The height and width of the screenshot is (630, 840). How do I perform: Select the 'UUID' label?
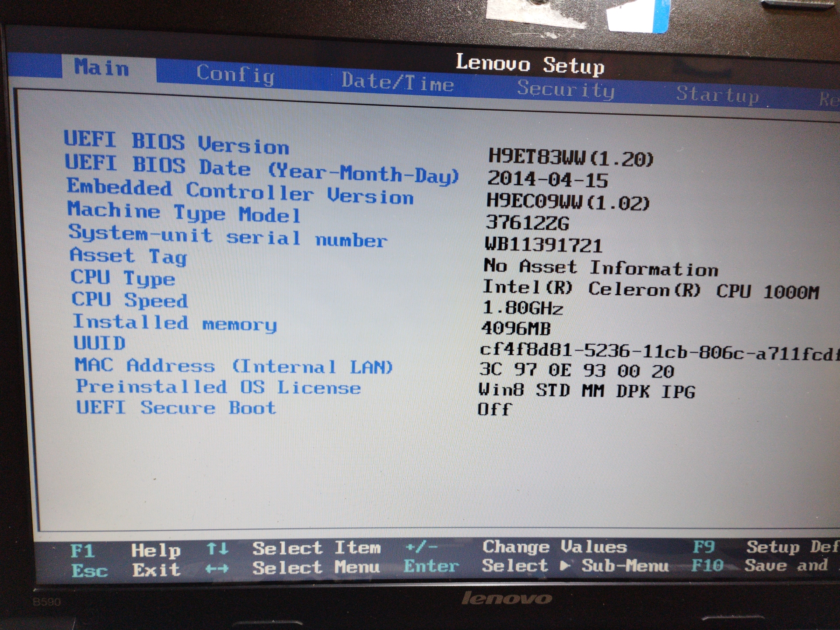point(99,343)
